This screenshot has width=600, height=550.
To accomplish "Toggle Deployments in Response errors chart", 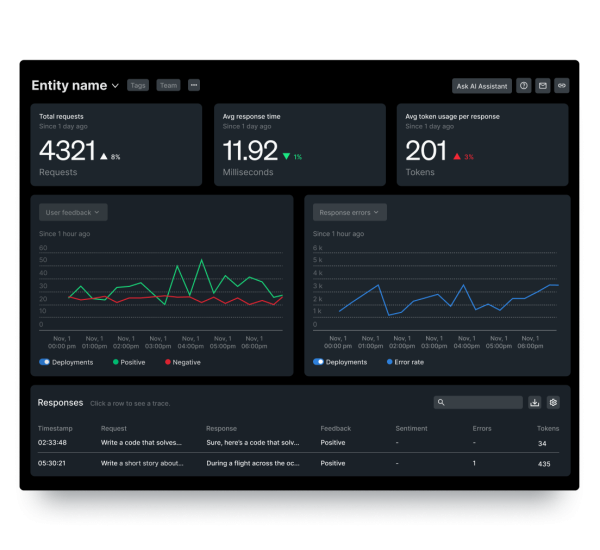I will coord(319,362).
